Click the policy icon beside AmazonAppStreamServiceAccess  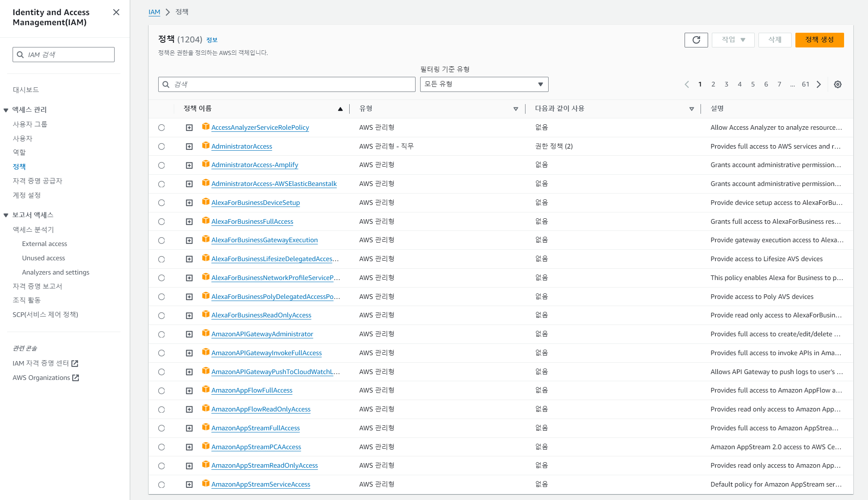206,483
